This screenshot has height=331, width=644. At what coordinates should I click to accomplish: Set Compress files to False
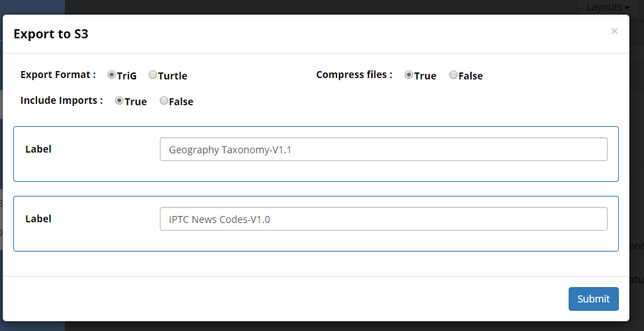[454, 75]
